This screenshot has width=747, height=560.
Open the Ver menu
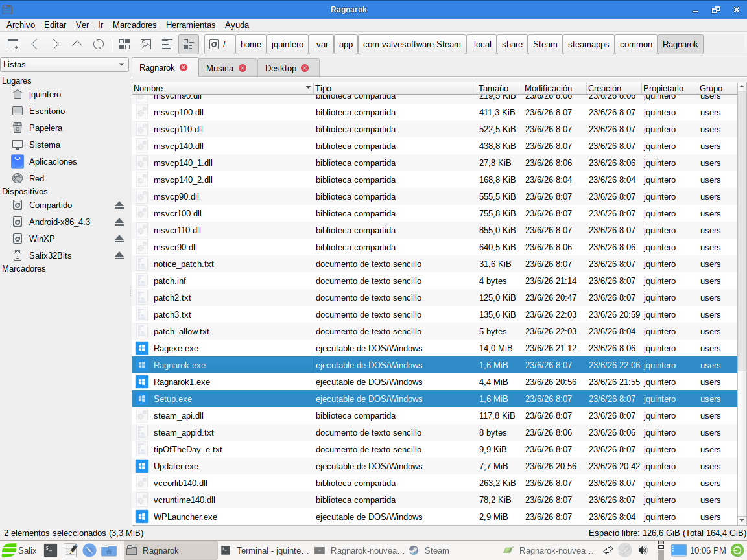[x=82, y=25]
